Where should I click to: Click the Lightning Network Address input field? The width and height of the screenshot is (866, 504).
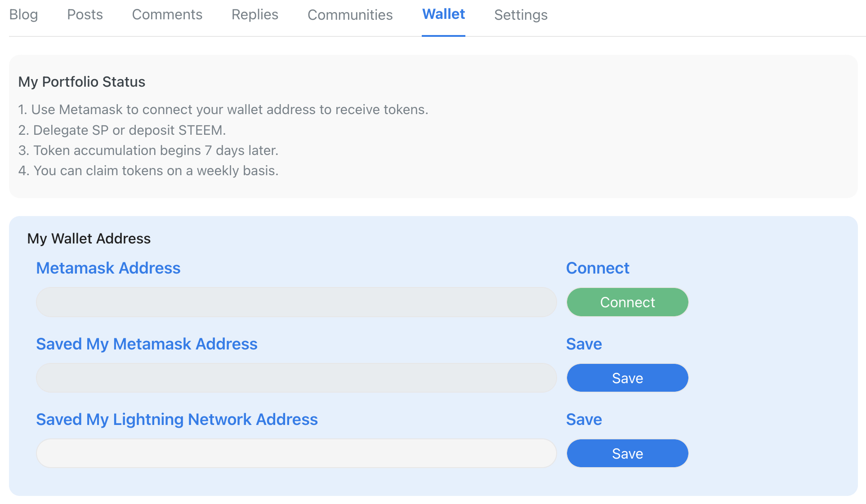tap(296, 453)
